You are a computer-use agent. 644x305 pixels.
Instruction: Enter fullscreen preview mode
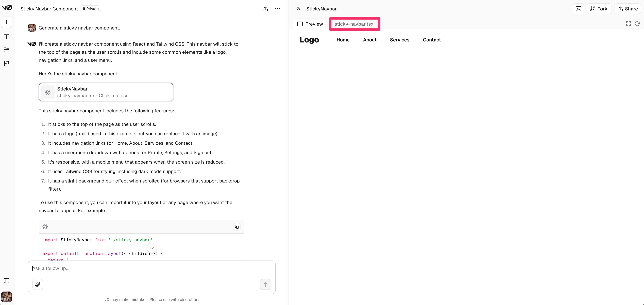(x=628, y=24)
